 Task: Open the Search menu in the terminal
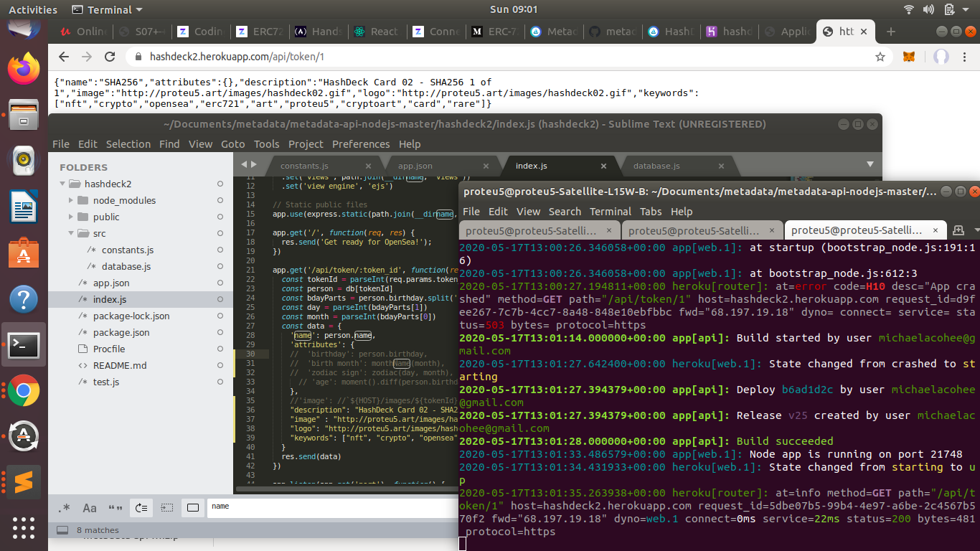565,212
